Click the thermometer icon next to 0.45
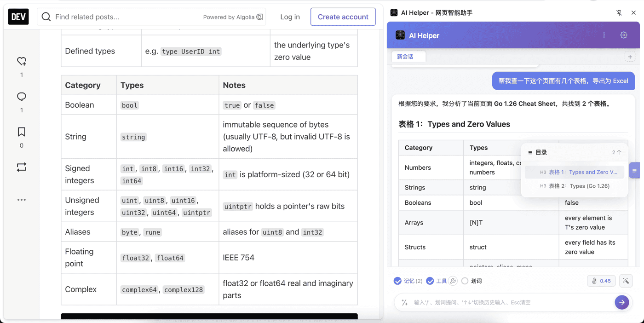 point(594,281)
